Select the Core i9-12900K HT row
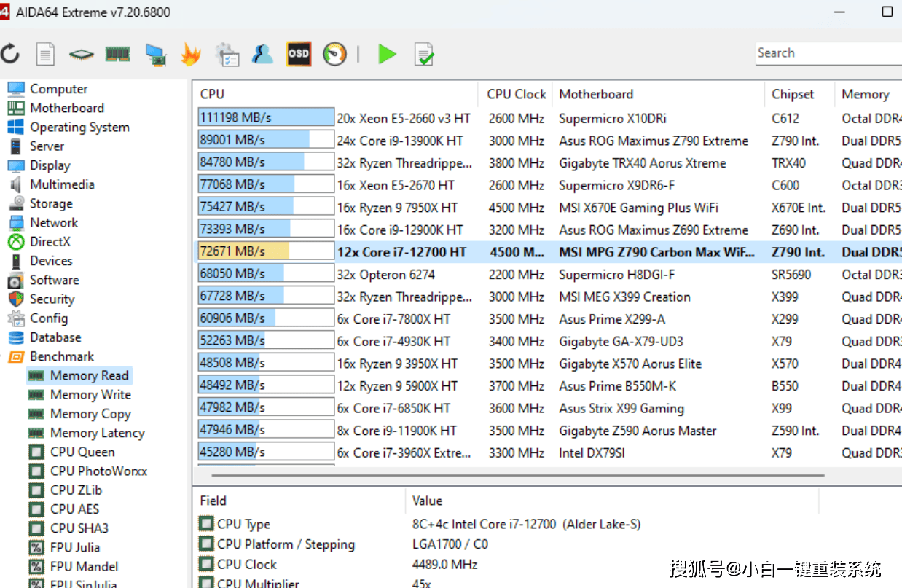 (x=548, y=230)
